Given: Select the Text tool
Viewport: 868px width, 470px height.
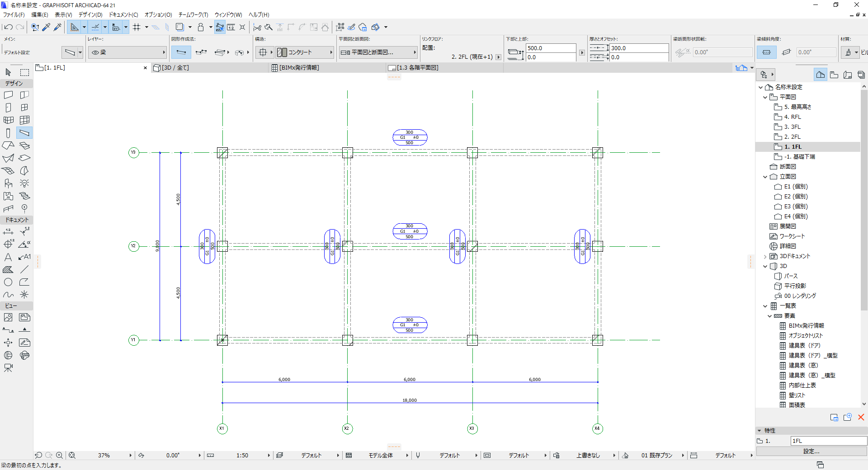Looking at the screenshot, I should click(x=8, y=257).
